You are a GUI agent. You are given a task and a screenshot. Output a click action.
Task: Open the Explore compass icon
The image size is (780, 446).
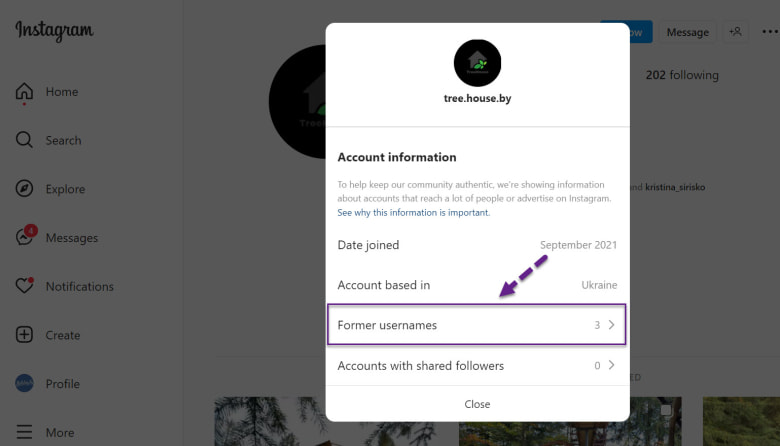point(25,189)
